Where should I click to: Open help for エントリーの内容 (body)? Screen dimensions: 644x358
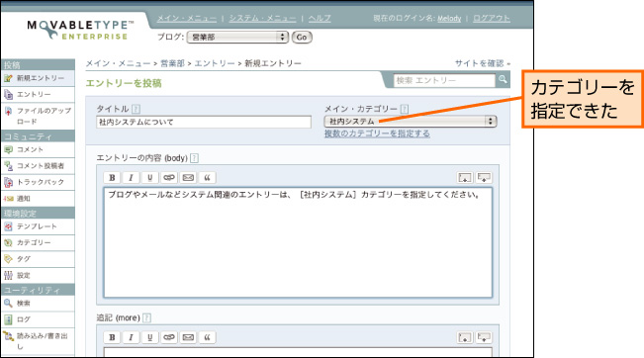pos(194,158)
